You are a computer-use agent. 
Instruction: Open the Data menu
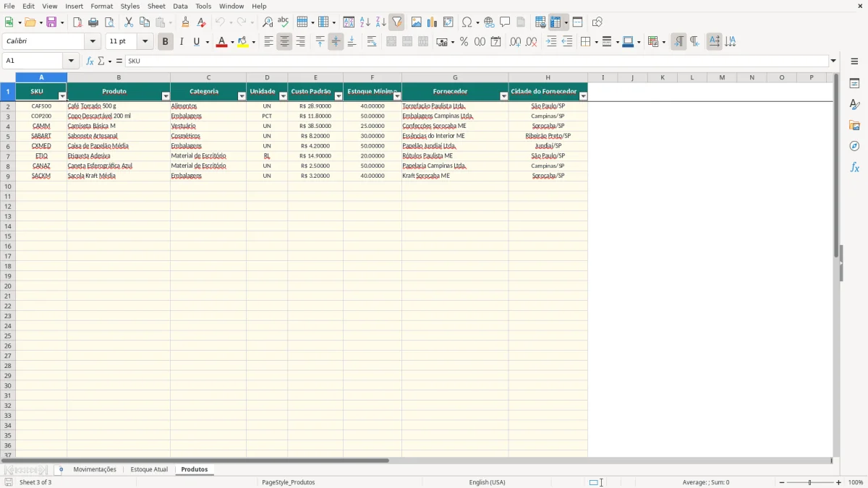pos(180,6)
